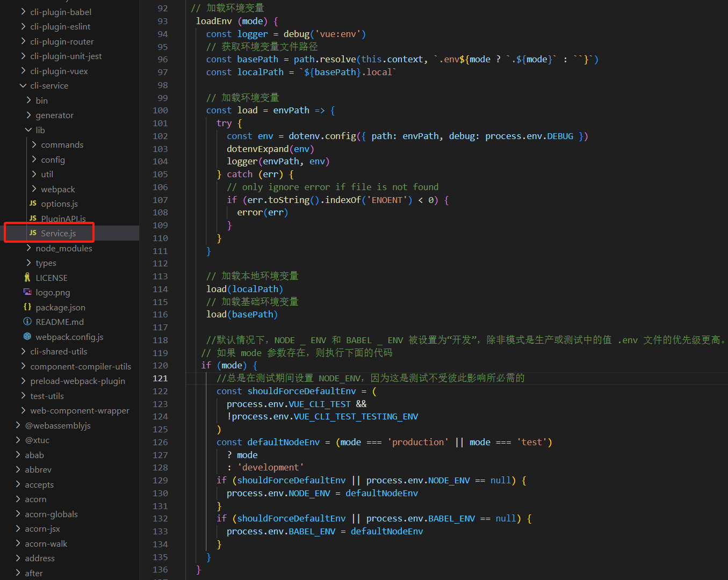Image resolution: width=728 pixels, height=580 pixels.
Task: Click the README.md info icon
Action: click(x=27, y=322)
